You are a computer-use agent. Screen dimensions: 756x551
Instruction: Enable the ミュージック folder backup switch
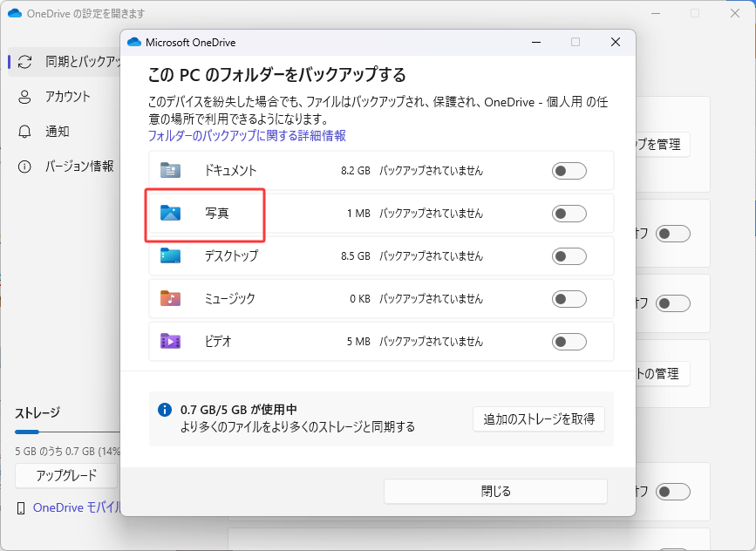[x=569, y=299]
